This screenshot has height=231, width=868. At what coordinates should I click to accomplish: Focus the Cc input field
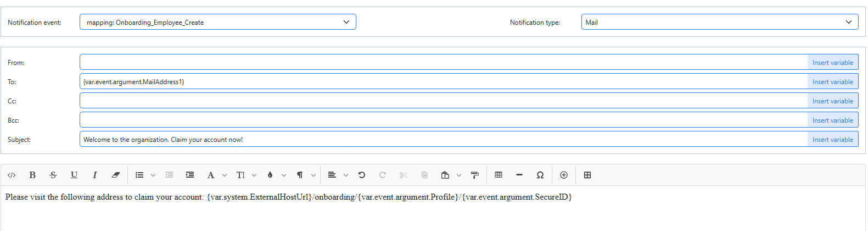click(444, 101)
